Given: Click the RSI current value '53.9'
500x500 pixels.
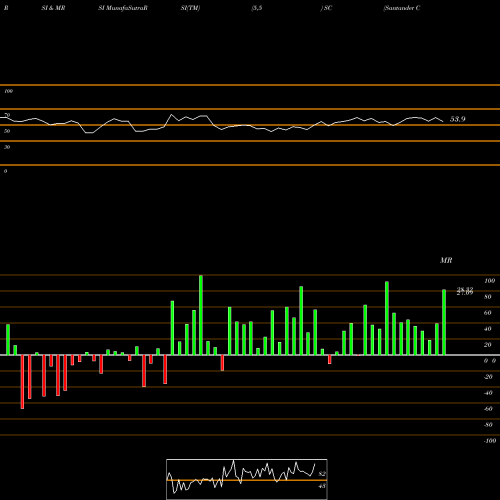Looking at the screenshot, I should point(458,119).
